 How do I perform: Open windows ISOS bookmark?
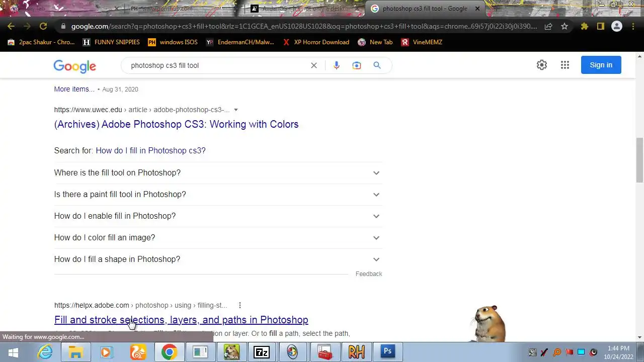click(x=173, y=42)
